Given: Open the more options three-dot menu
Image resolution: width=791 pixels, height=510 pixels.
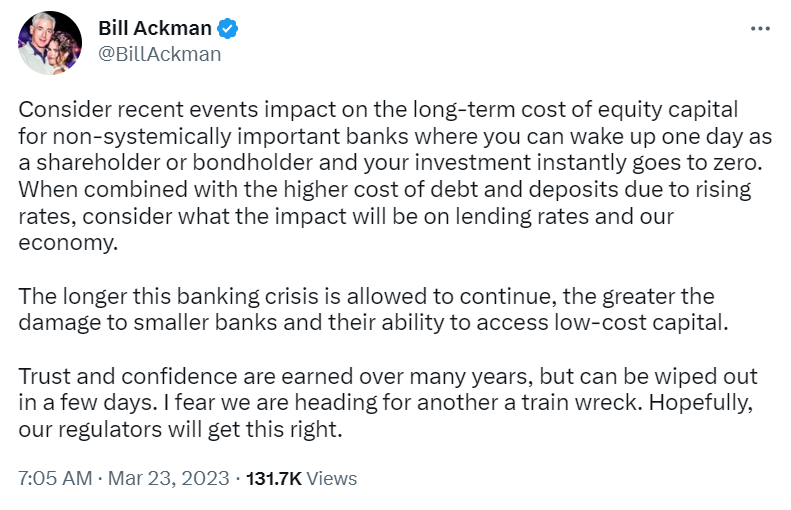Looking at the screenshot, I should [x=760, y=29].
